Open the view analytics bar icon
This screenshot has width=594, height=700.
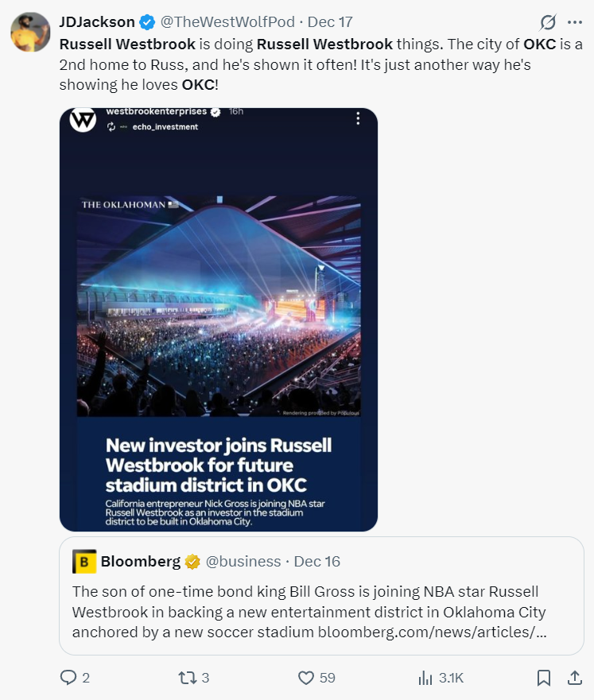(425, 678)
